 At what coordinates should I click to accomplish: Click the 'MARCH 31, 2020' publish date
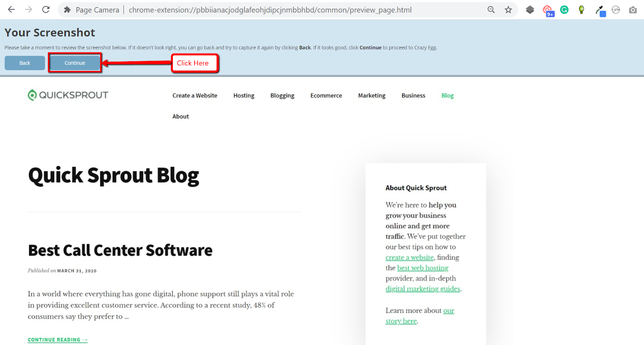(x=77, y=271)
